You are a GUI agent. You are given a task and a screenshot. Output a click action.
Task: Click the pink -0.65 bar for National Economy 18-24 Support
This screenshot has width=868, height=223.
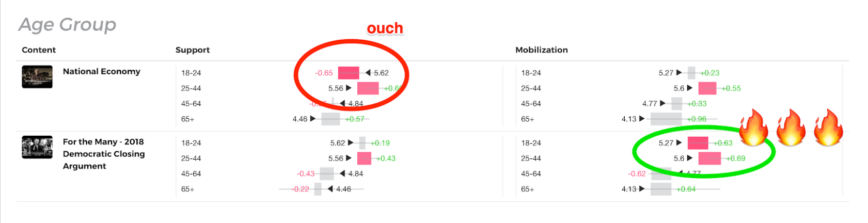click(349, 73)
